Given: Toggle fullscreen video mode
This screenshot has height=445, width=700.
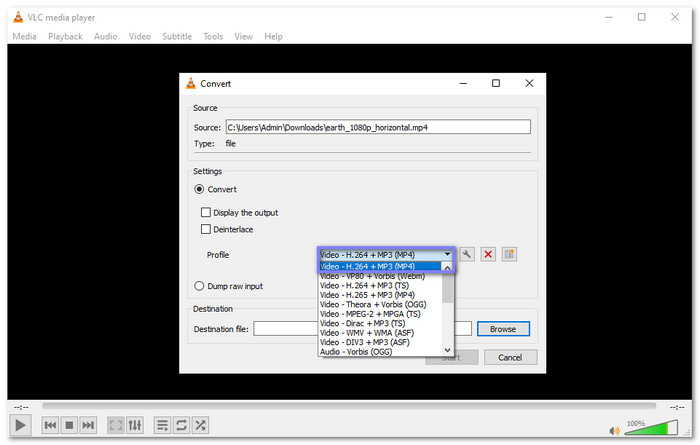Looking at the screenshot, I should (x=116, y=425).
